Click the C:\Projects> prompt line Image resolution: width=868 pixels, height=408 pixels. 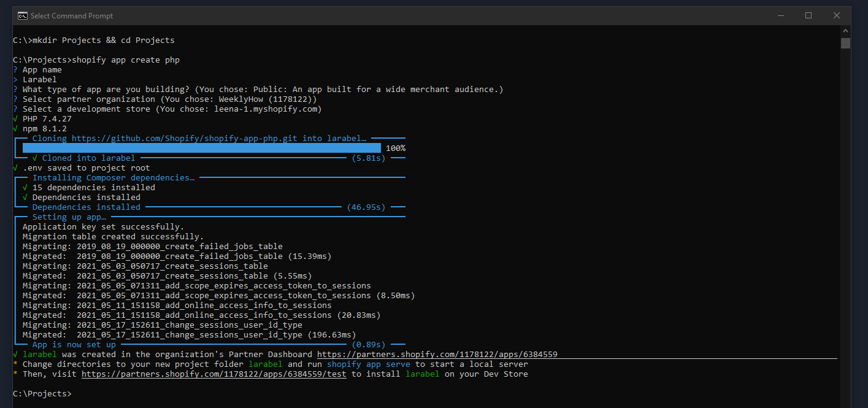(42, 393)
